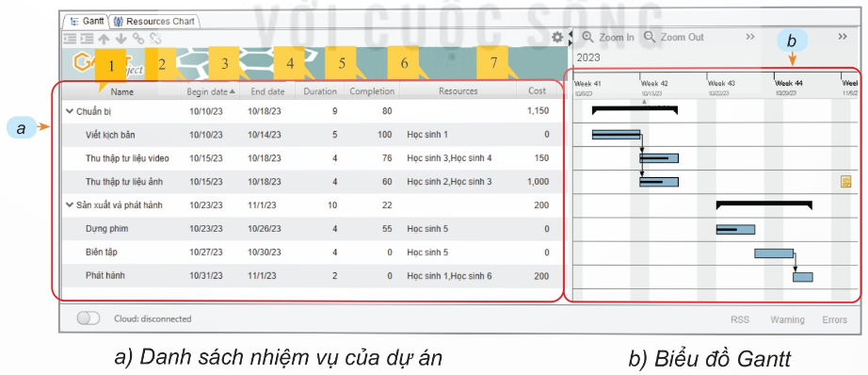
Task: Open the Warning status link
Action: (787, 319)
